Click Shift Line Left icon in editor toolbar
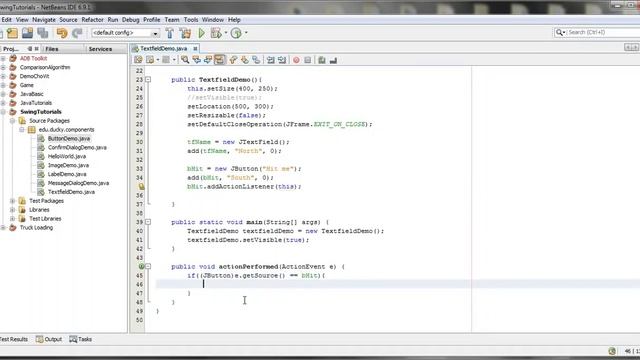The width and height of the screenshot is (640, 360). click(x=271, y=60)
